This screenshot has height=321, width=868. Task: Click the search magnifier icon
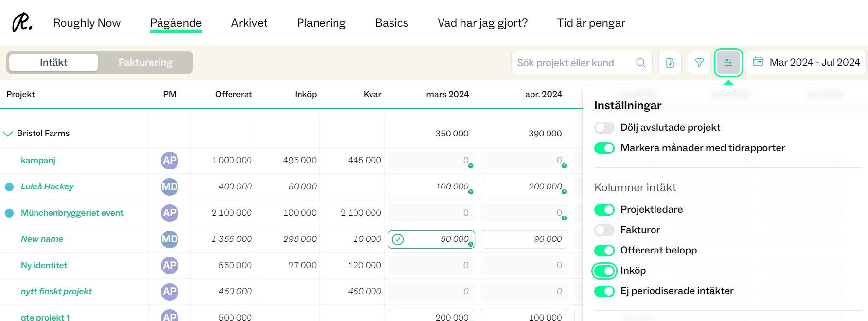point(641,63)
